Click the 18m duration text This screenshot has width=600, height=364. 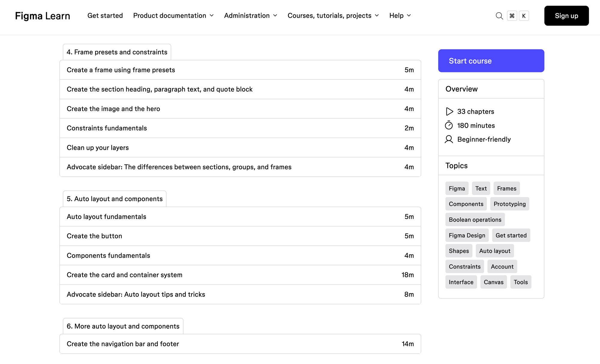[x=408, y=275]
